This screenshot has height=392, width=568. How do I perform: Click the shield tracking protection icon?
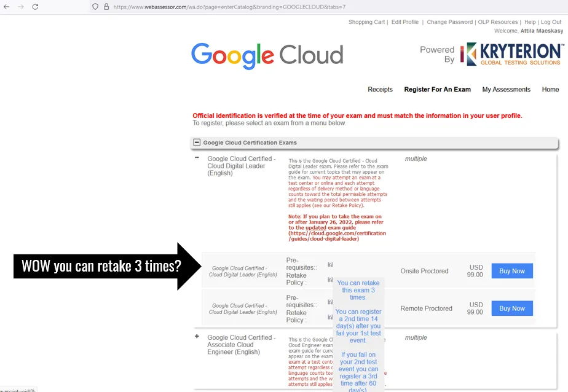tap(95, 7)
